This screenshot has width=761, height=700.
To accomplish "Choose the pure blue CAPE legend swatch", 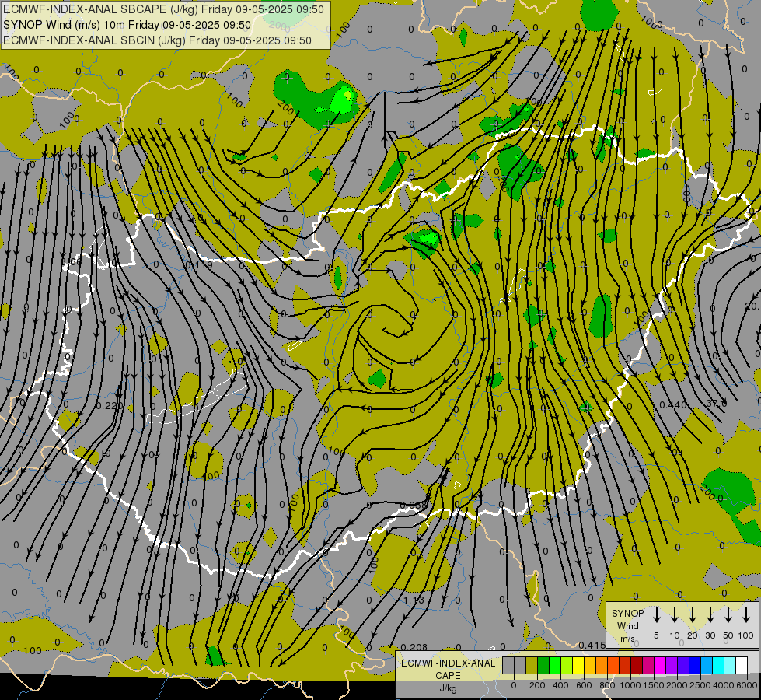I will pos(696,666).
